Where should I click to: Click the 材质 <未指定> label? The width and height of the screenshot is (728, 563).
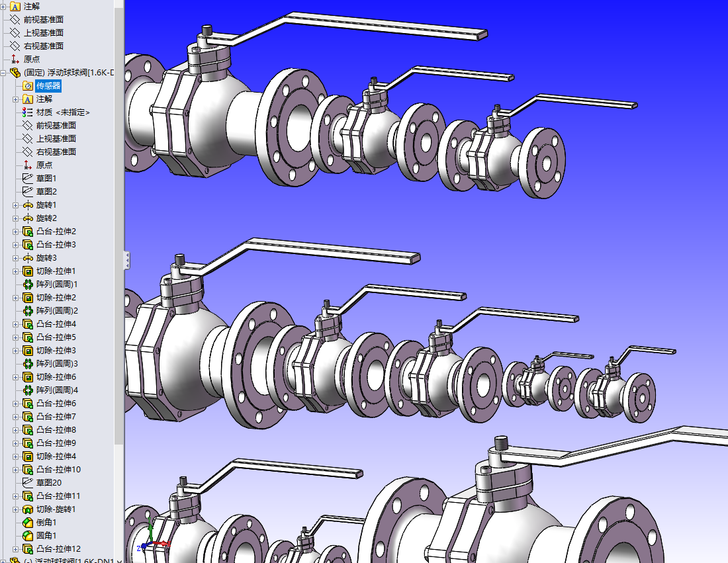coord(63,112)
